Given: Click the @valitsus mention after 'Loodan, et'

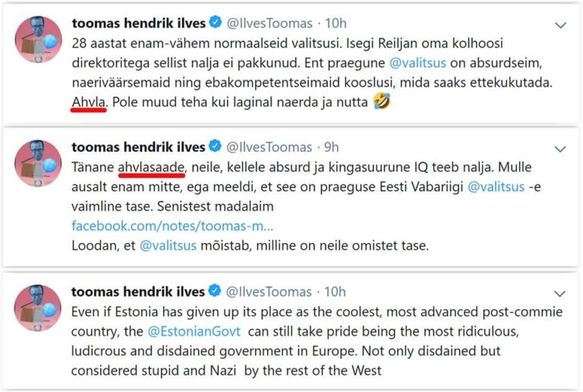Looking at the screenshot, I should (168, 246).
